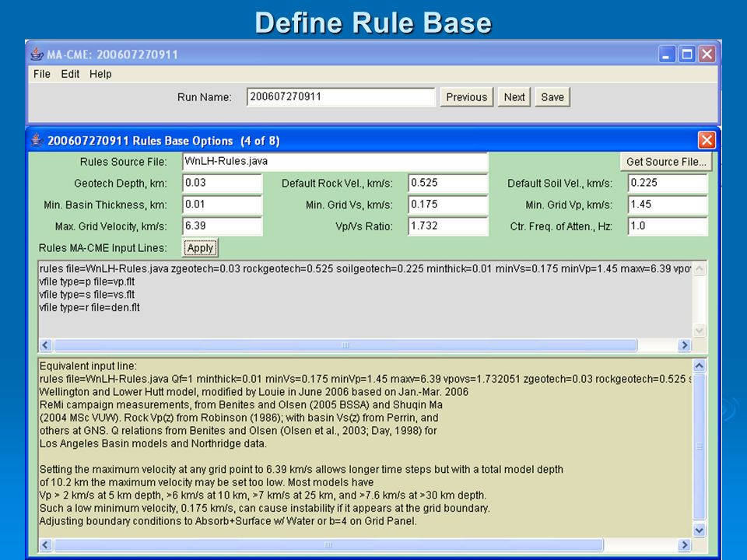747x560 pixels.
Task: Click the 'vfile type=s file=vs.flt' line
Action: 87,295
